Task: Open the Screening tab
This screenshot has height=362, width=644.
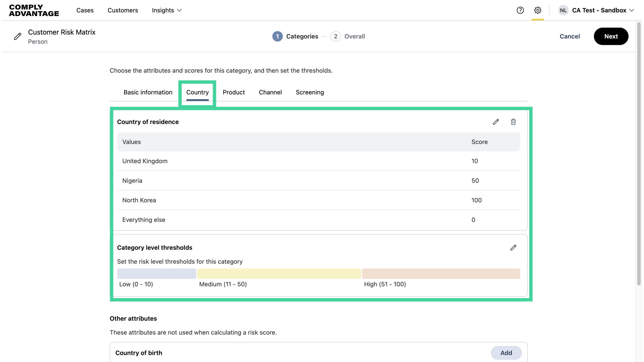Action: click(310, 92)
